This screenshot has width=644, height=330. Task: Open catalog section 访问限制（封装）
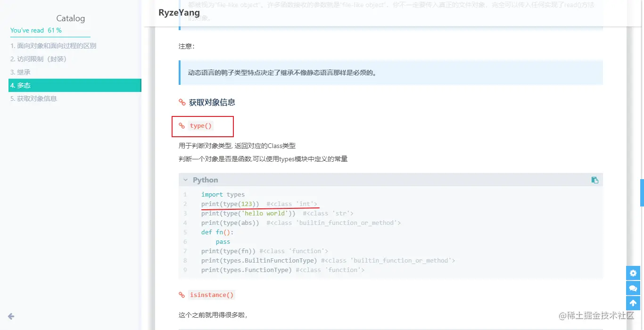pyautogui.click(x=38, y=59)
